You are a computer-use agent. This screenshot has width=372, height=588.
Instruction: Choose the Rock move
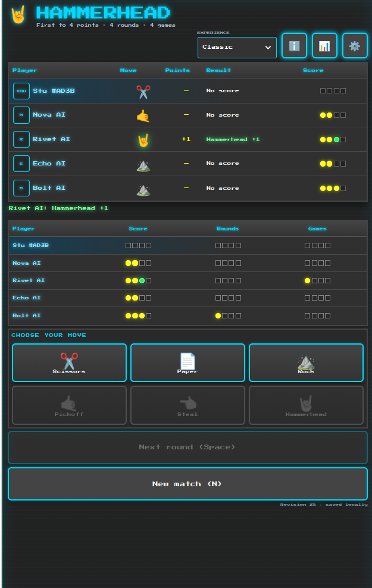(306, 362)
